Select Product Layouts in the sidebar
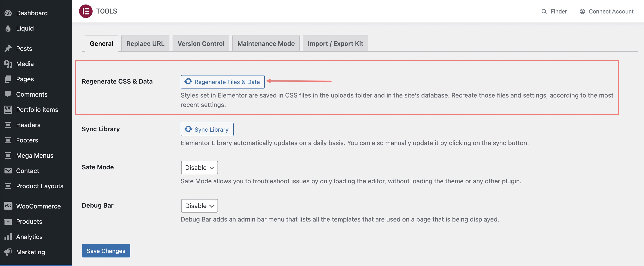644x266 pixels. [x=40, y=186]
